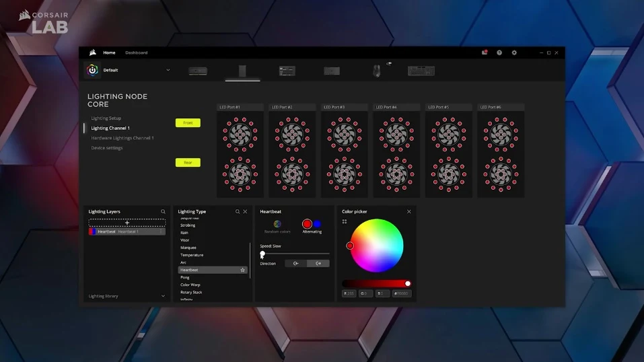644x362 pixels.
Task: Open the help question mark icon
Action: [x=499, y=52]
